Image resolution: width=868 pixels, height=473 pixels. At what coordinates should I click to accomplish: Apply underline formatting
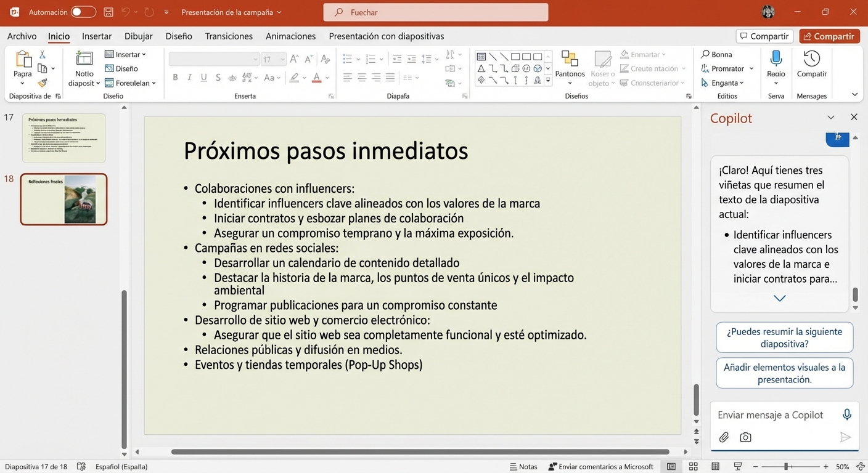click(203, 77)
